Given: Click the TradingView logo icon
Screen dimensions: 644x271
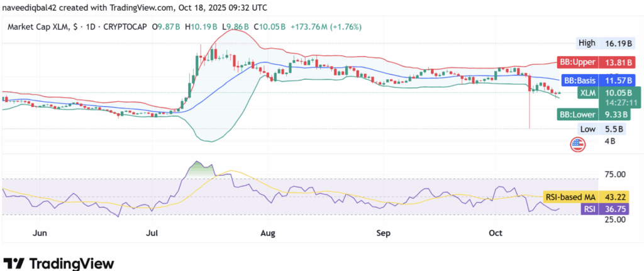Looking at the screenshot, I should click(x=14, y=263).
